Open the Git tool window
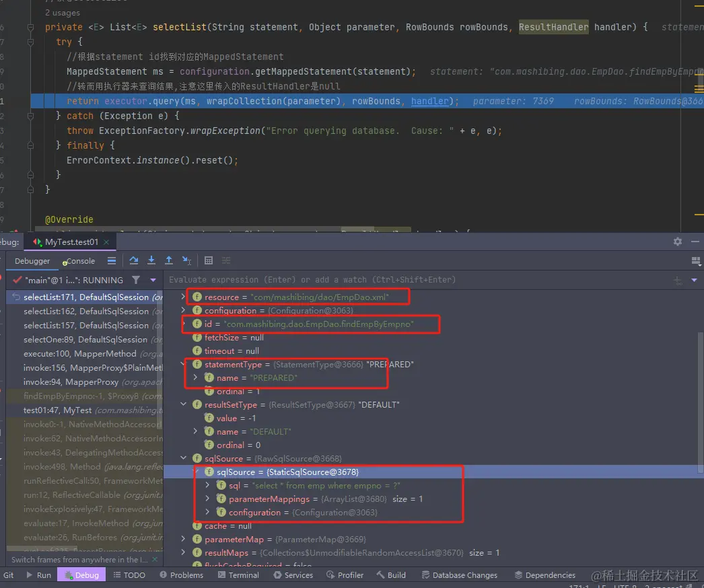The image size is (704, 588). point(9,575)
